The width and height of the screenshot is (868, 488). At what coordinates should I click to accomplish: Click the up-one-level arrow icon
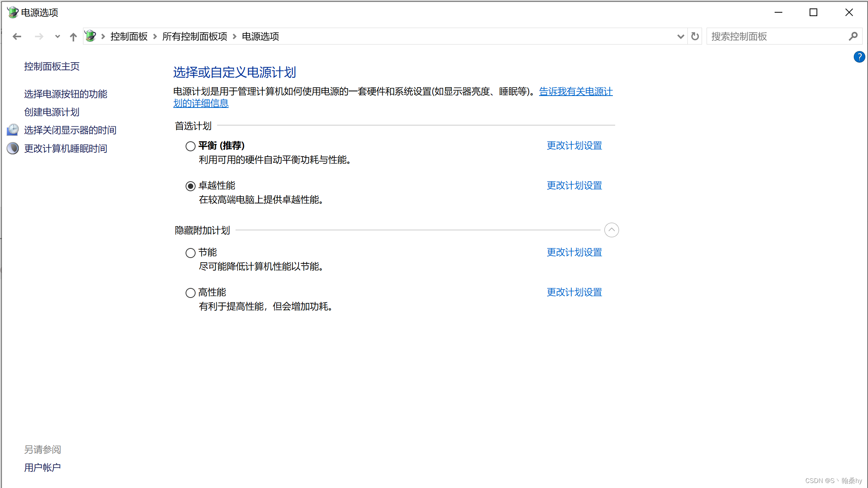coord(73,36)
